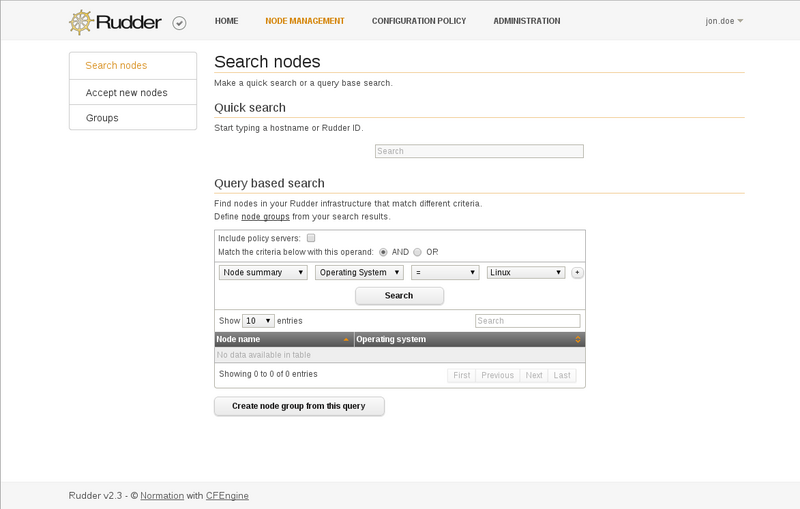Follow the node groups link
The height and width of the screenshot is (509, 800).
point(265,217)
